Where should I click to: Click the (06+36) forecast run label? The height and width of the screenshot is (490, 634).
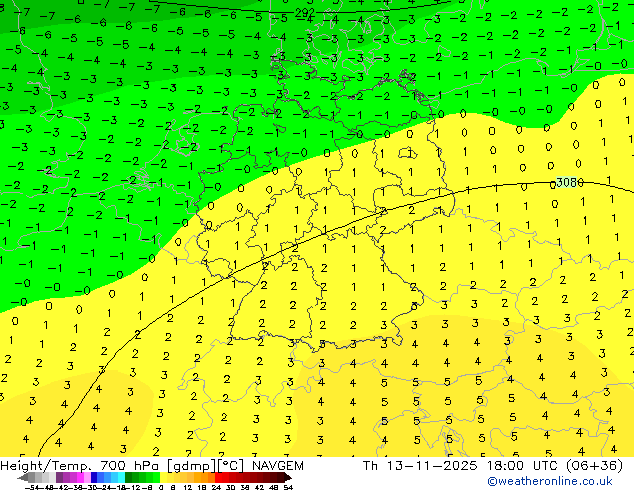point(594,466)
